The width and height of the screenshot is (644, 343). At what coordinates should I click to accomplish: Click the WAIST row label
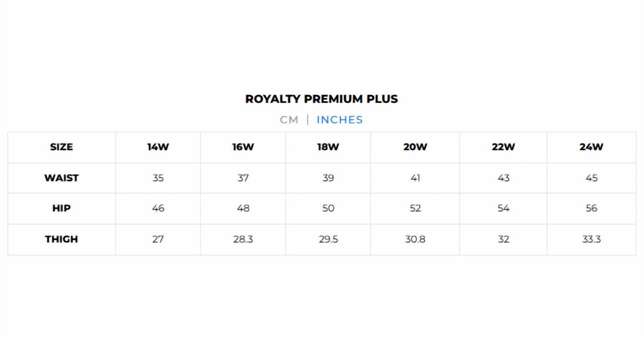(x=62, y=178)
